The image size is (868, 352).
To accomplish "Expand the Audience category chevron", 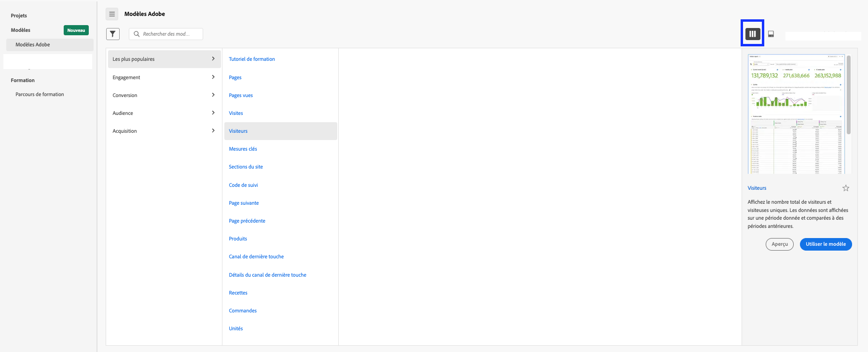I will tap(213, 113).
